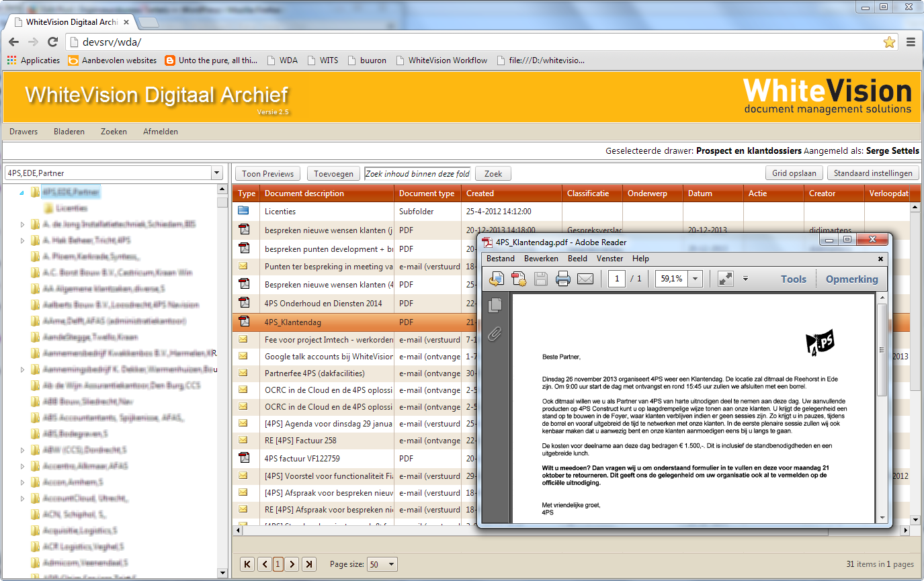Open the attachments paperclip panel
Image resolution: width=924 pixels, height=581 pixels.
[495, 334]
